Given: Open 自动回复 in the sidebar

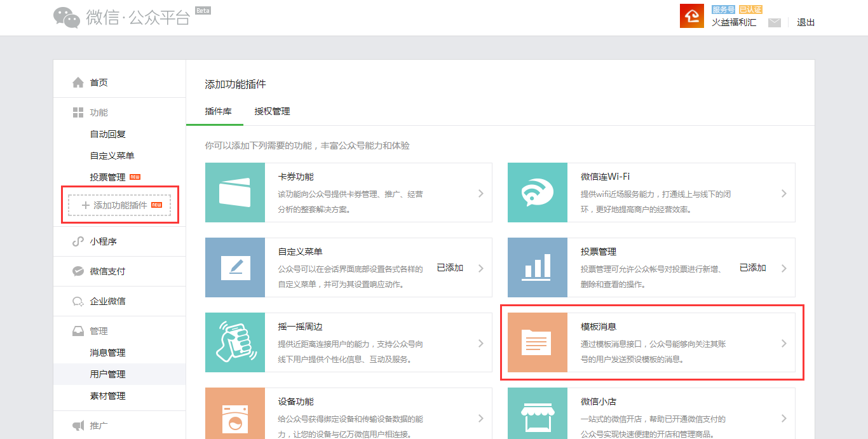Looking at the screenshot, I should tap(108, 134).
